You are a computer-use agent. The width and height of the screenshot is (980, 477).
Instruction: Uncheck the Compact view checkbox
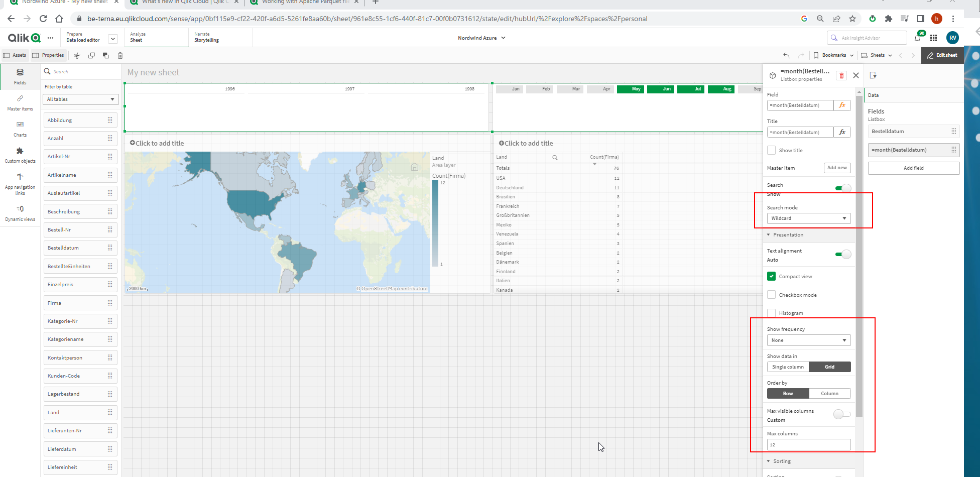tap(771, 276)
